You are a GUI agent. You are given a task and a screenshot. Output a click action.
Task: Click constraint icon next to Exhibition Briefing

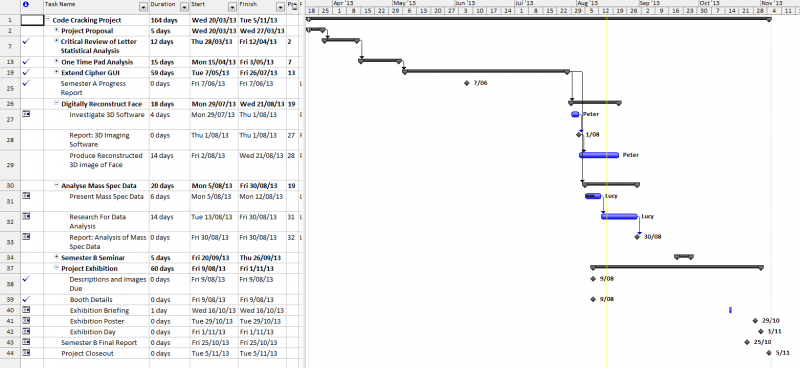(27, 310)
